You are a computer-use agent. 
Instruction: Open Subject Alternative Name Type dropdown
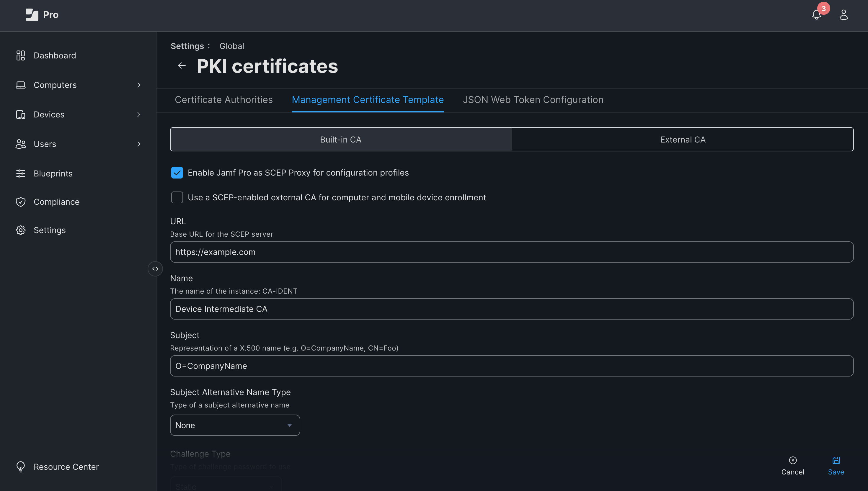(235, 425)
